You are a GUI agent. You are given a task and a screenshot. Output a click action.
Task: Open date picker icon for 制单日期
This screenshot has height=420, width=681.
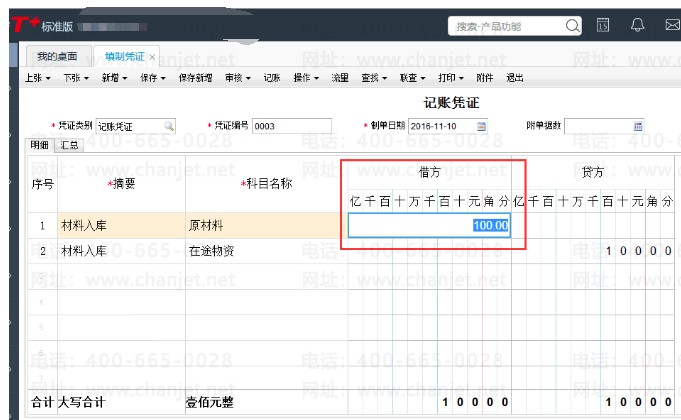481,126
